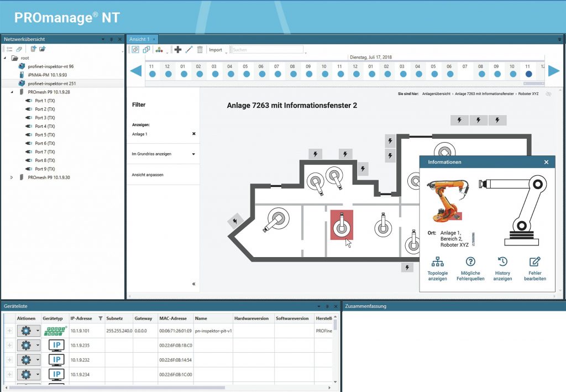This screenshot has height=392, width=566.
Task: Switch to the Ansicht 1 tab
Action: (139, 39)
